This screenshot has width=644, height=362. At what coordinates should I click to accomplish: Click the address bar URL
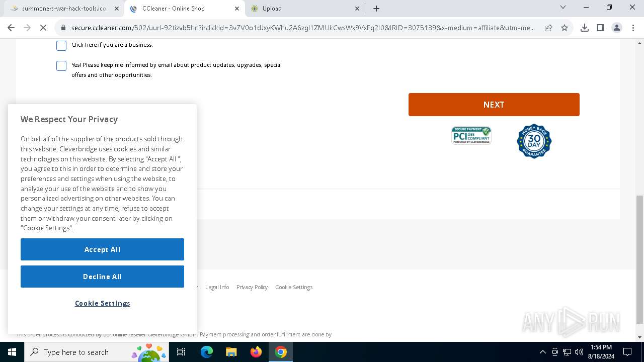303,28
